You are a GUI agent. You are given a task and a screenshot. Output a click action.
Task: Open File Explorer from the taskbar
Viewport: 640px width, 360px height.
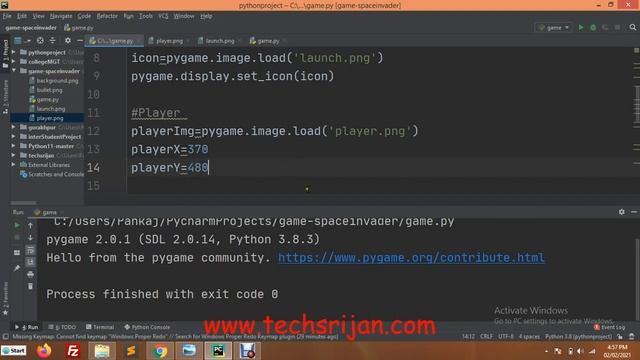[102, 351]
